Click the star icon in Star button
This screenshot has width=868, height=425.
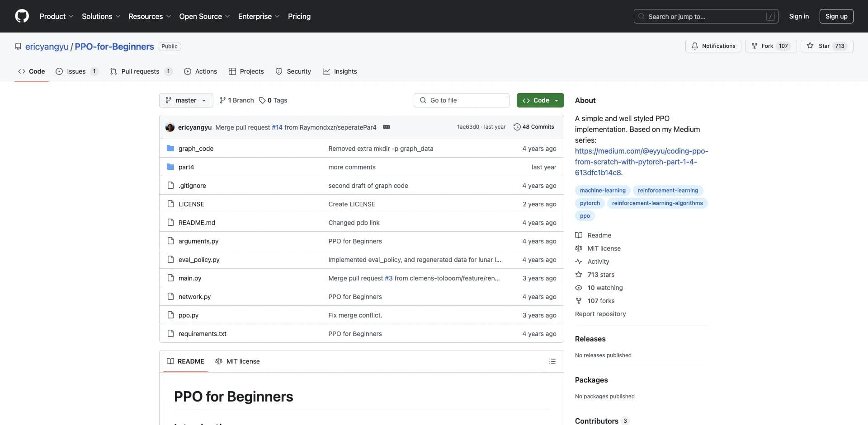click(x=810, y=46)
